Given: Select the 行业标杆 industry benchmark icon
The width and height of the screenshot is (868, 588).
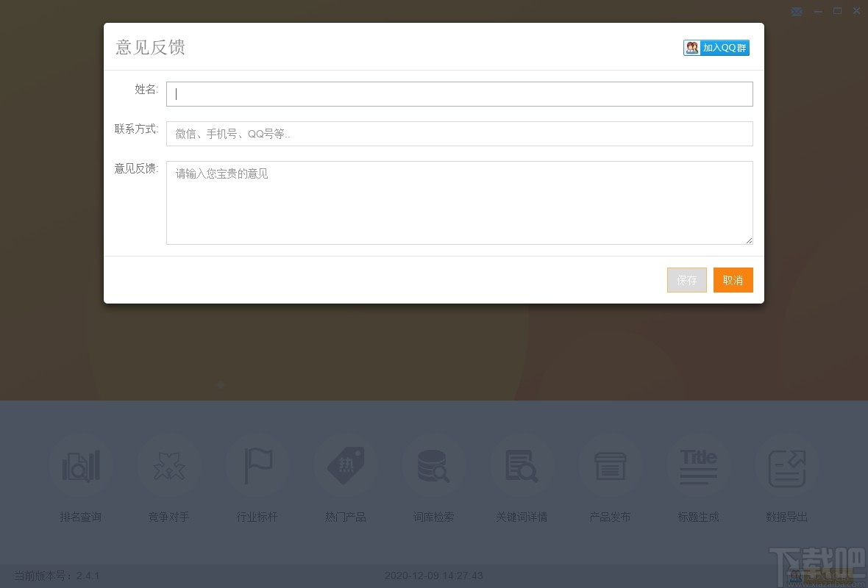Looking at the screenshot, I should pos(257,465).
